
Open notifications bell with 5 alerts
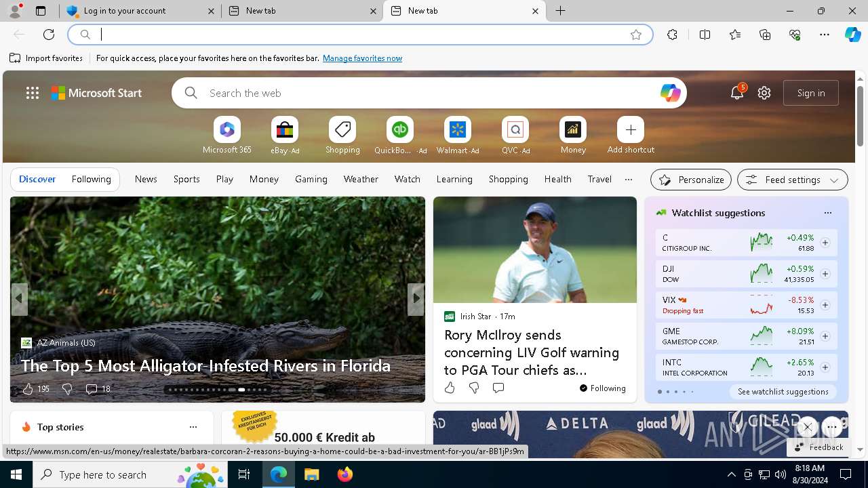pyautogui.click(x=737, y=93)
